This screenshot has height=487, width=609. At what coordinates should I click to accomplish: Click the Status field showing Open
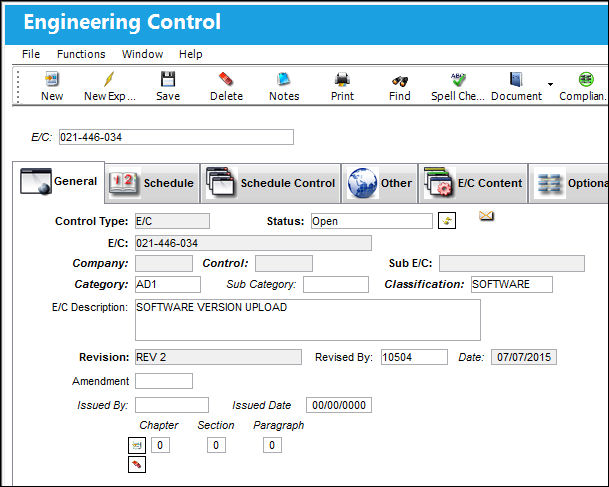coord(371,221)
